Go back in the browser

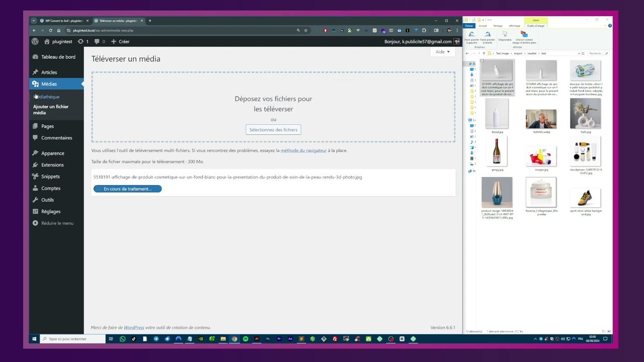click(34, 30)
